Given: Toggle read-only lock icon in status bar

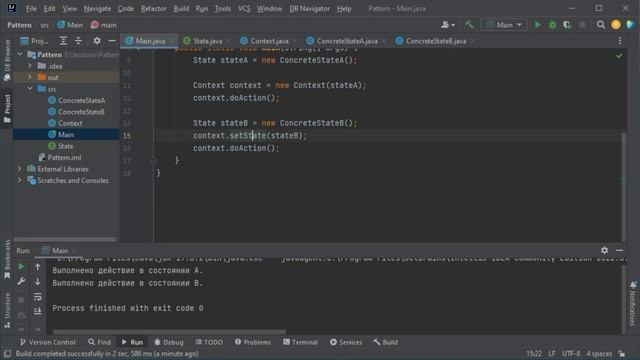Looking at the screenshot, I should click(x=622, y=353).
